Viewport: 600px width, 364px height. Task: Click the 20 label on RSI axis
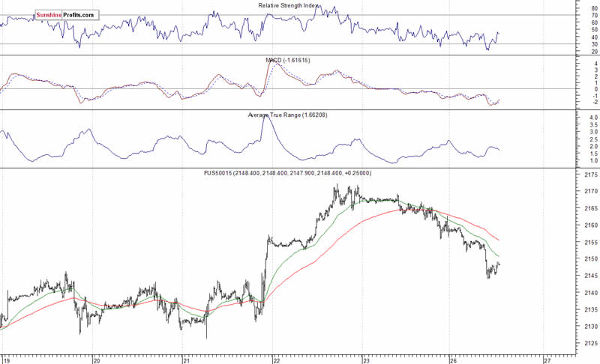pyautogui.click(x=595, y=51)
